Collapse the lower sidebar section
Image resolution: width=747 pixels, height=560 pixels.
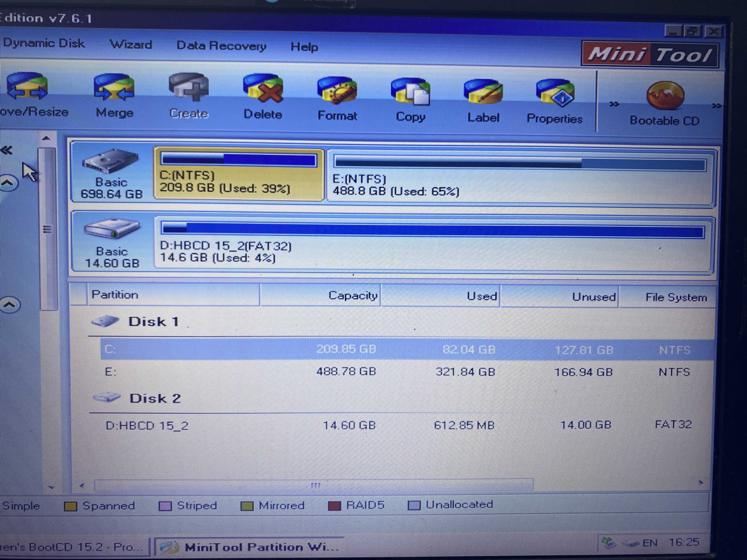(10, 305)
